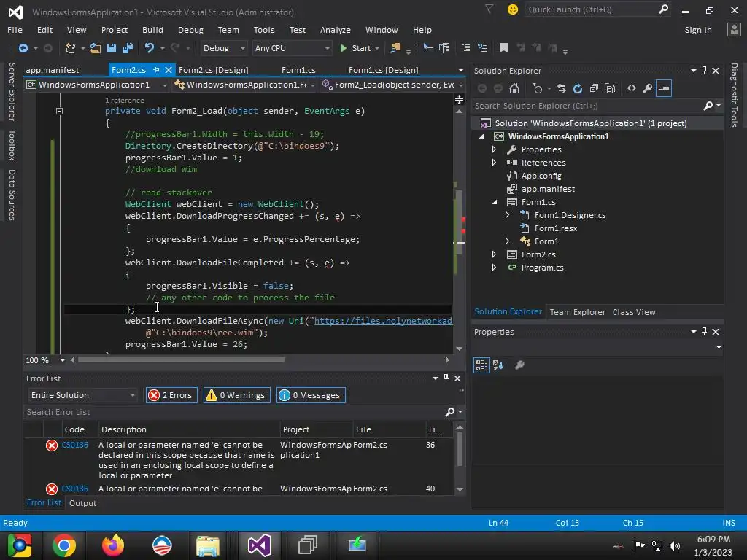Click the Save All icon

[127, 48]
